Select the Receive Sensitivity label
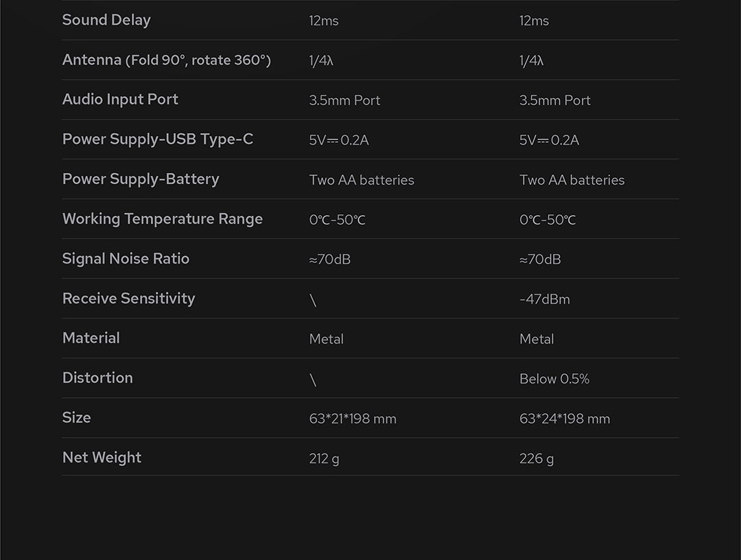This screenshot has height=560, width=741. [x=129, y=299]
